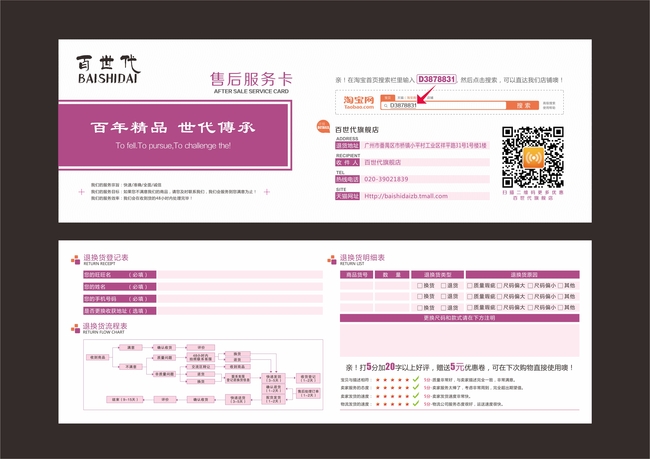650x459 pixels.
Task: Click the recipient name 百世代旗舰店 beside 收件人
Action: coord(383,163)
